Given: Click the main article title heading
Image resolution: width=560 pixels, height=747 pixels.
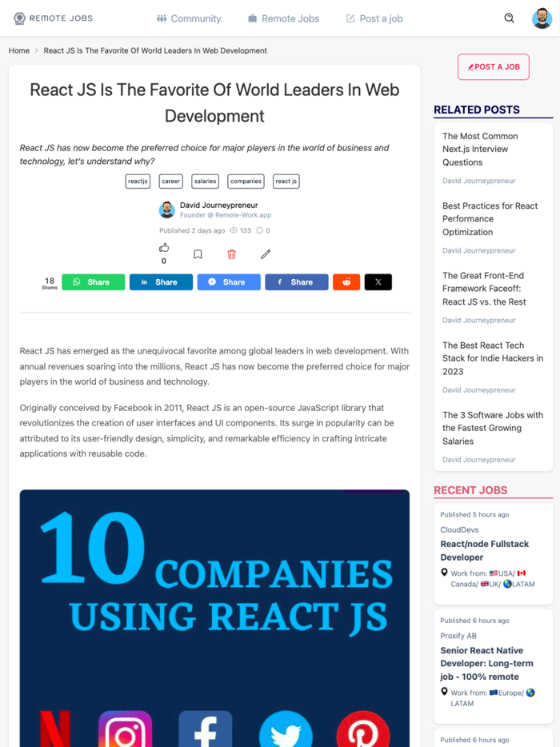Looking at the screenshot, I should click(x=214, y=103).
